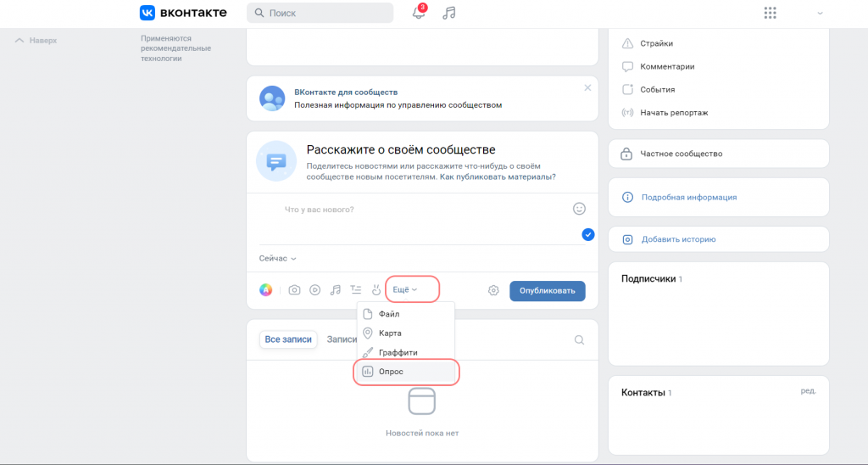
Task: Search the wall with magnifier icon
Action: (579, 339)
